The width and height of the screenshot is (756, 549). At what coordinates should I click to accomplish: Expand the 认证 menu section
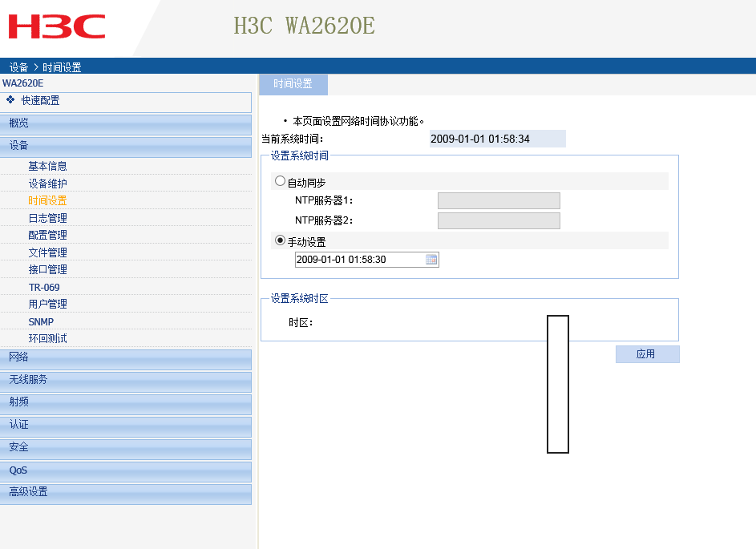(125, 426)
